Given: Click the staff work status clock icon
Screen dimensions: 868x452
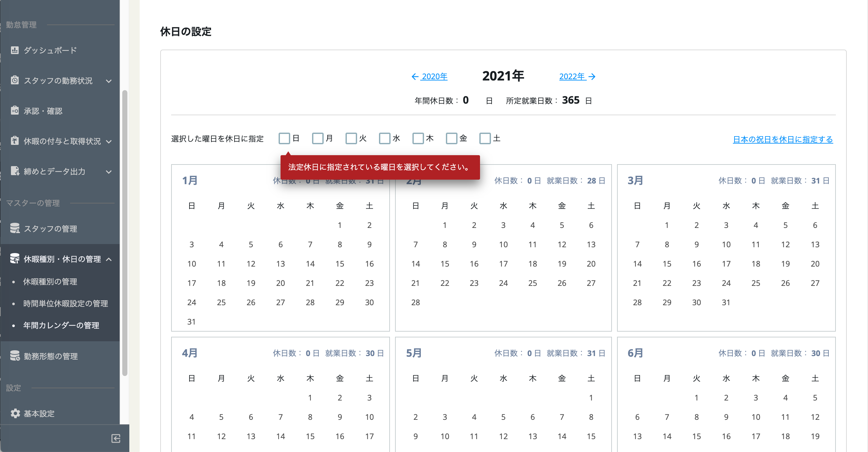Looking at the screenshot, I should tap(14, 80).
